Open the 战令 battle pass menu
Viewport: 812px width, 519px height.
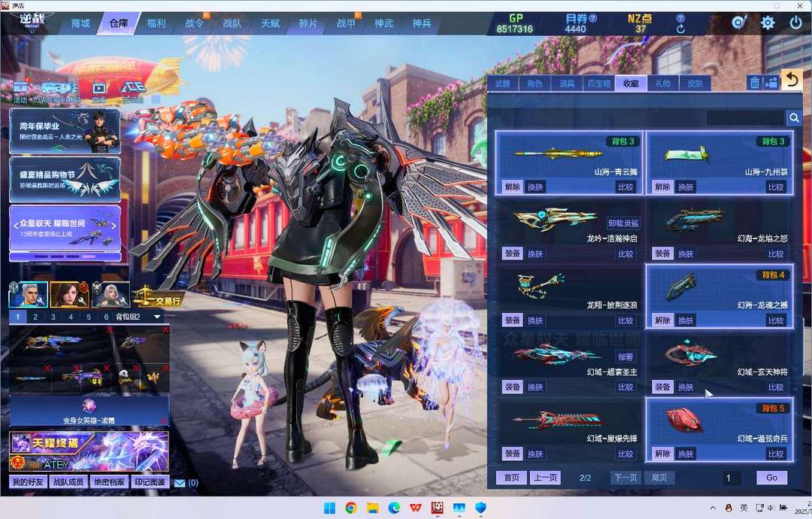tap(194, 23)
